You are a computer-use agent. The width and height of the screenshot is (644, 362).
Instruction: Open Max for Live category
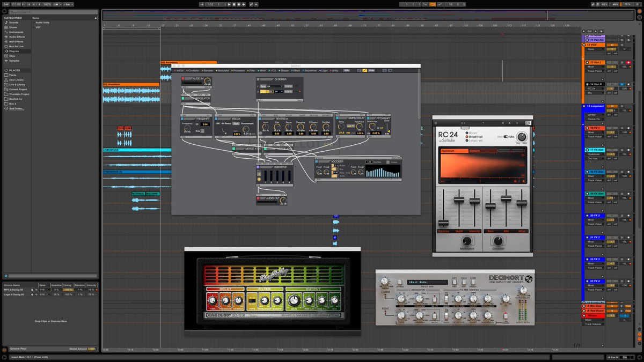[x=17, y=46]
